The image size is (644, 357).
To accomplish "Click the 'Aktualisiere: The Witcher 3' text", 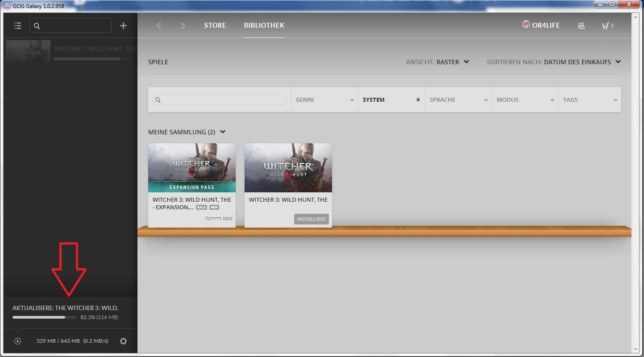I will (65, 308).
